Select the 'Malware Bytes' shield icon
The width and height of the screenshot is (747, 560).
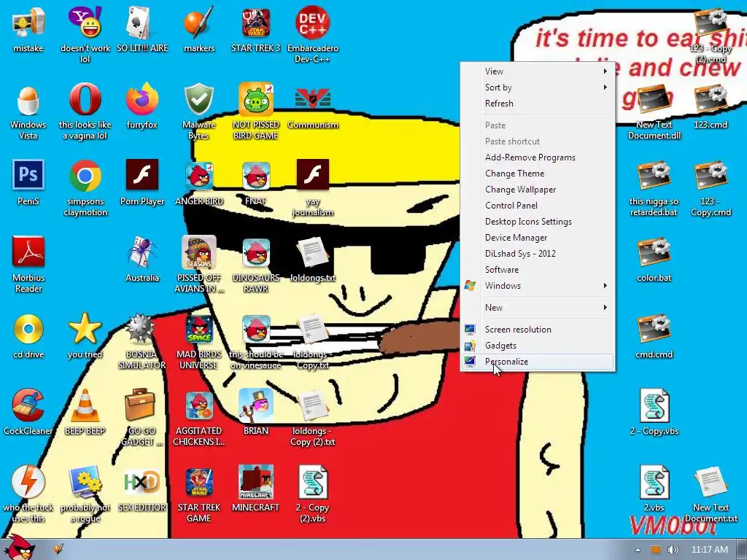coord(199,99)
